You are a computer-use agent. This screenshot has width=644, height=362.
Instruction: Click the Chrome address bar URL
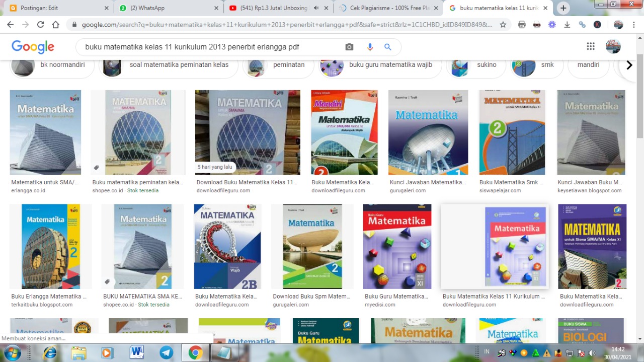[287, 24]
